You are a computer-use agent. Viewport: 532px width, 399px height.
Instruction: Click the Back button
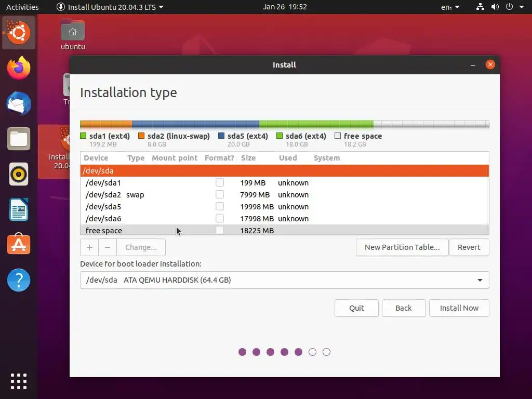(403, 308)
